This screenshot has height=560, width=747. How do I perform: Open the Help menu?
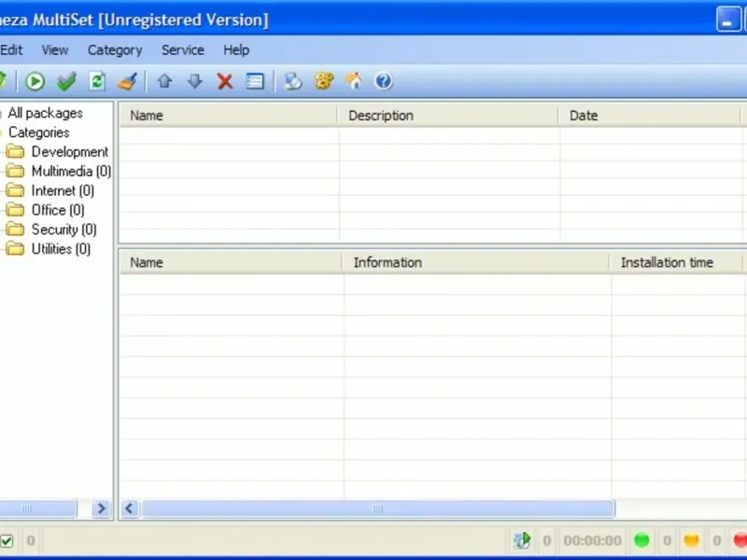(x=236, y=50)
